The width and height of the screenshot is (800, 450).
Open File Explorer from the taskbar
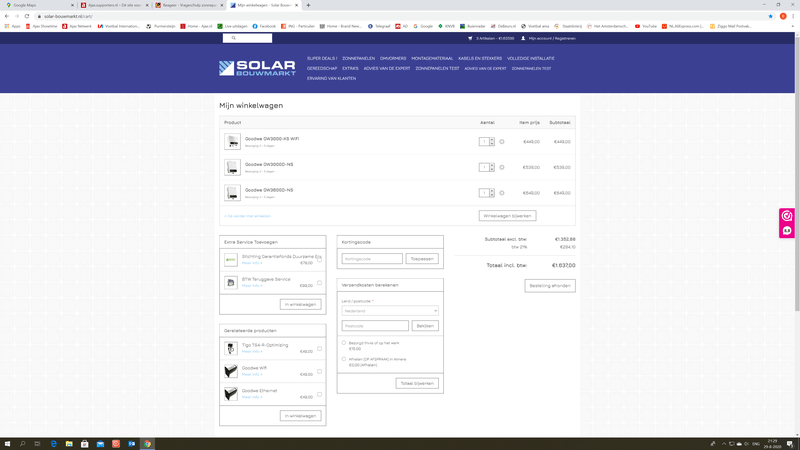69,444
